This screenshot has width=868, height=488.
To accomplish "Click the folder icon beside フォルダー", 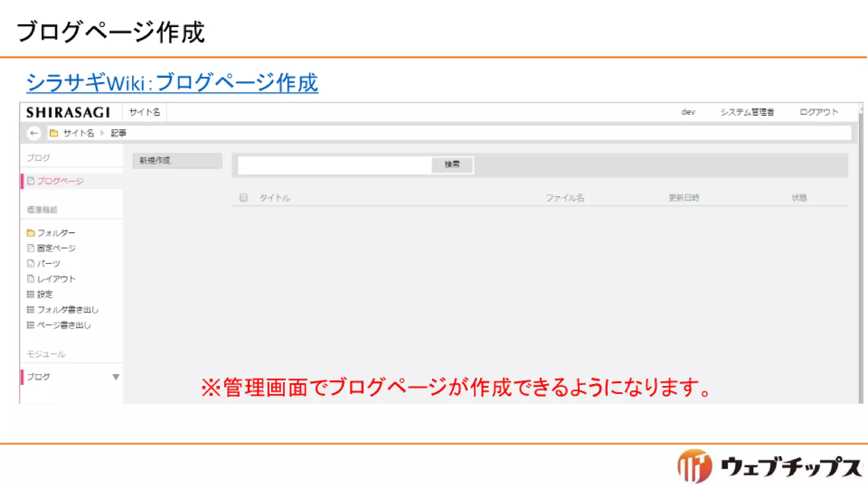I will (x=31, y=233).
